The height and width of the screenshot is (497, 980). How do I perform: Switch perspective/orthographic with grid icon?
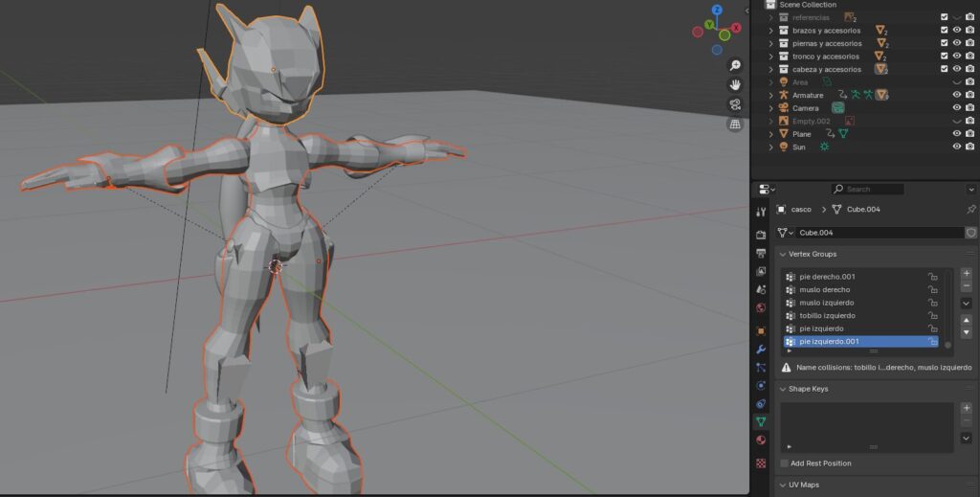pos(735,124)
